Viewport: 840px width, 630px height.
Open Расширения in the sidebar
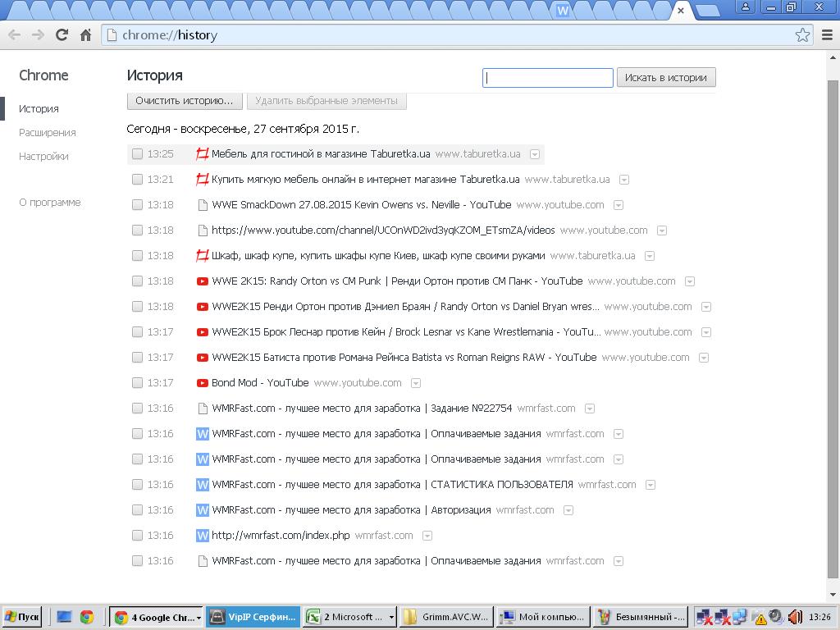pos(47,133)
